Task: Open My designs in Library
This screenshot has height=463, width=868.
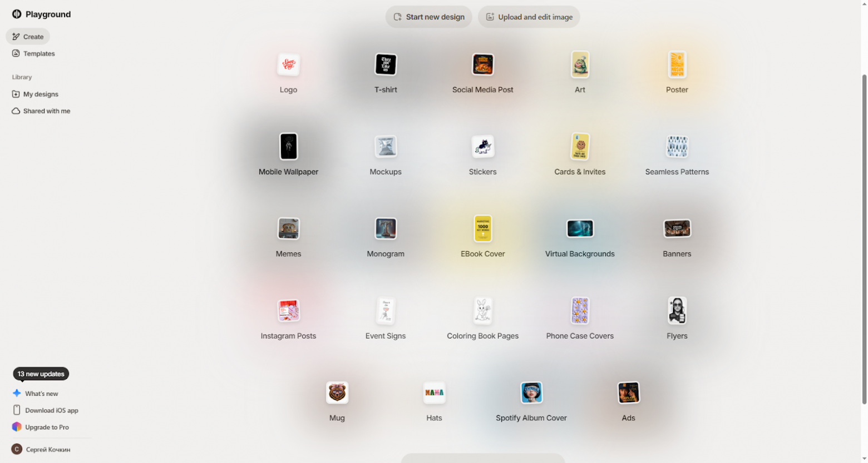Action: point(35,94)
